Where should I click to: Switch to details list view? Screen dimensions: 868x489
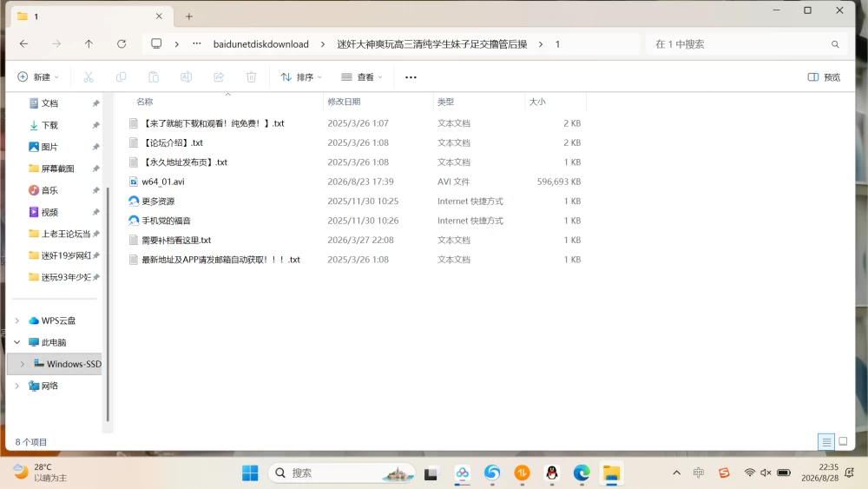826,442
